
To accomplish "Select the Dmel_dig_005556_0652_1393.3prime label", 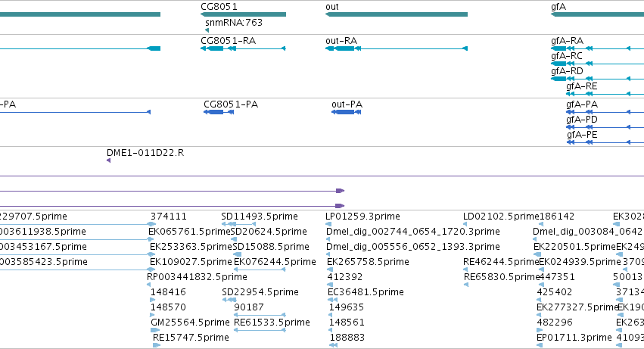I will [413, 247].
